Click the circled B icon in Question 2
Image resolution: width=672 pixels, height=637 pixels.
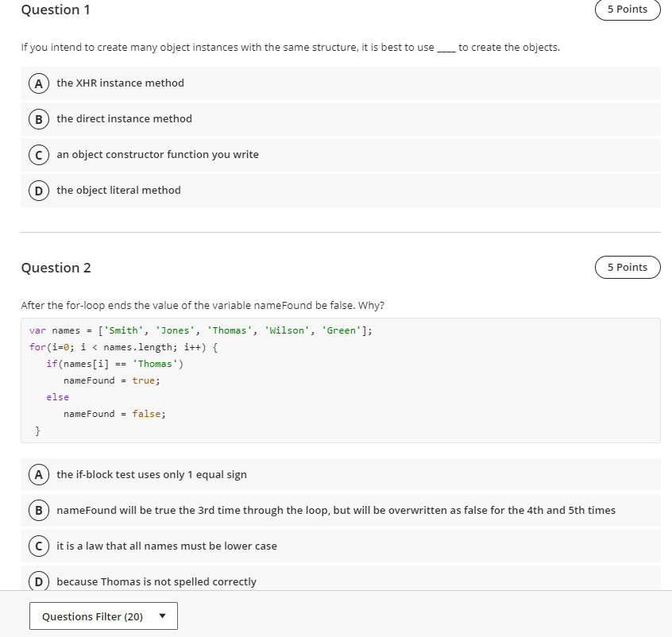[38, 510]
